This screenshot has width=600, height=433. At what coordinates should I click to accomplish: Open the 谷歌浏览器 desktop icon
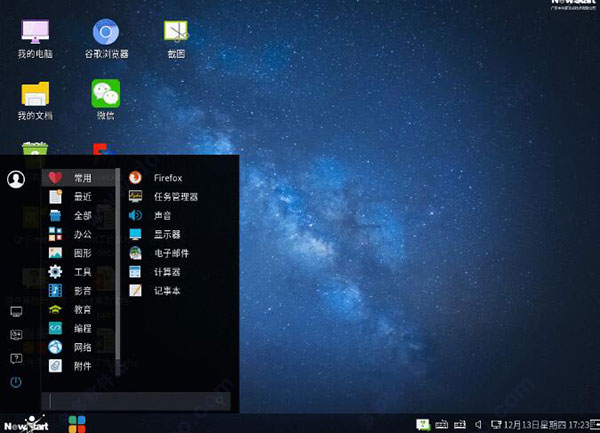(x=106, y=38)
